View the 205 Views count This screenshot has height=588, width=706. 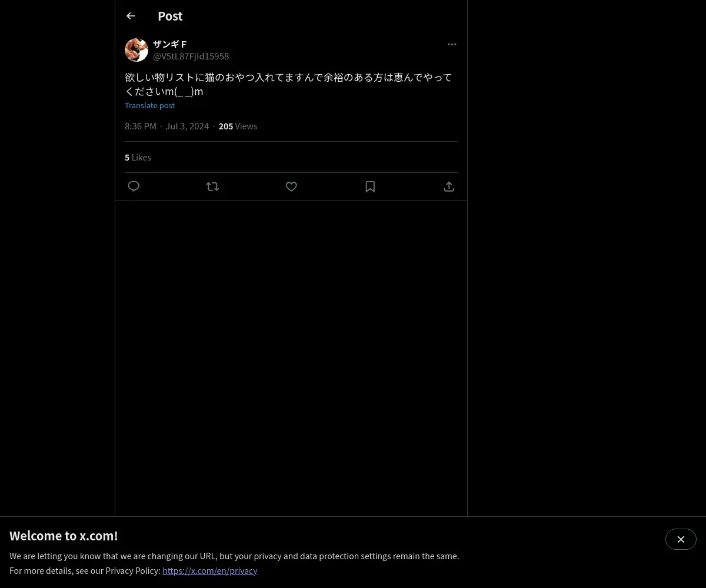[238, 126]
